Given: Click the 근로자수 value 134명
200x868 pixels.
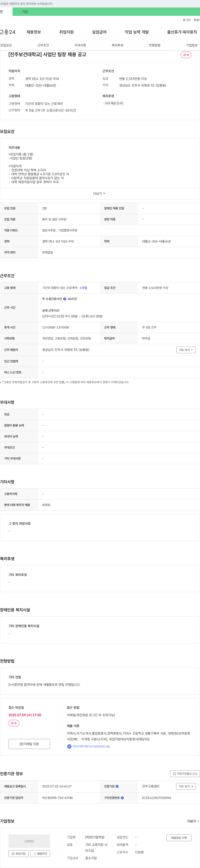Looking at the screenshot, I should (139, 852).
